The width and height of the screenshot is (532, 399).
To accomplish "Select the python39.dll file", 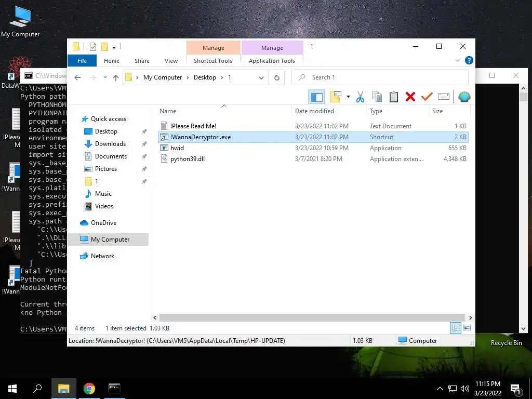I will click(313, 159).
